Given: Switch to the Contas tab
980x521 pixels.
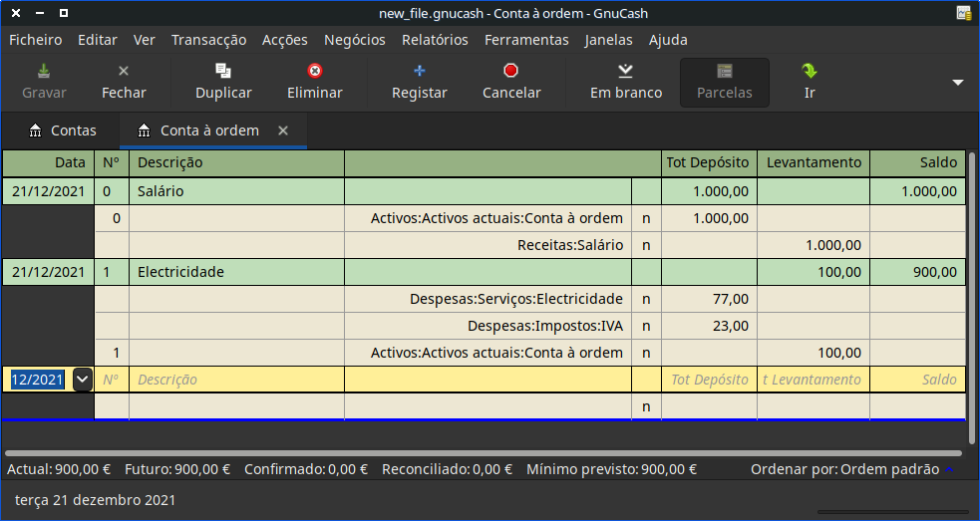Looking at the screenshot, I should (x=63, y=130).
